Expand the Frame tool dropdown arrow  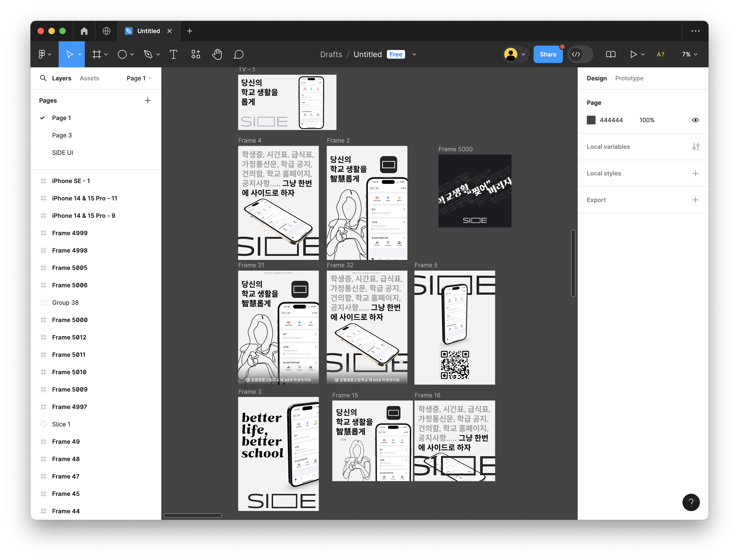pyautogui.click(x=106, y=54)
